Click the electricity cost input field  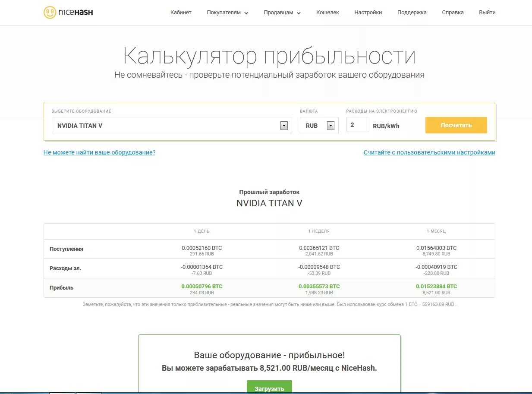[x=358, y=125]
